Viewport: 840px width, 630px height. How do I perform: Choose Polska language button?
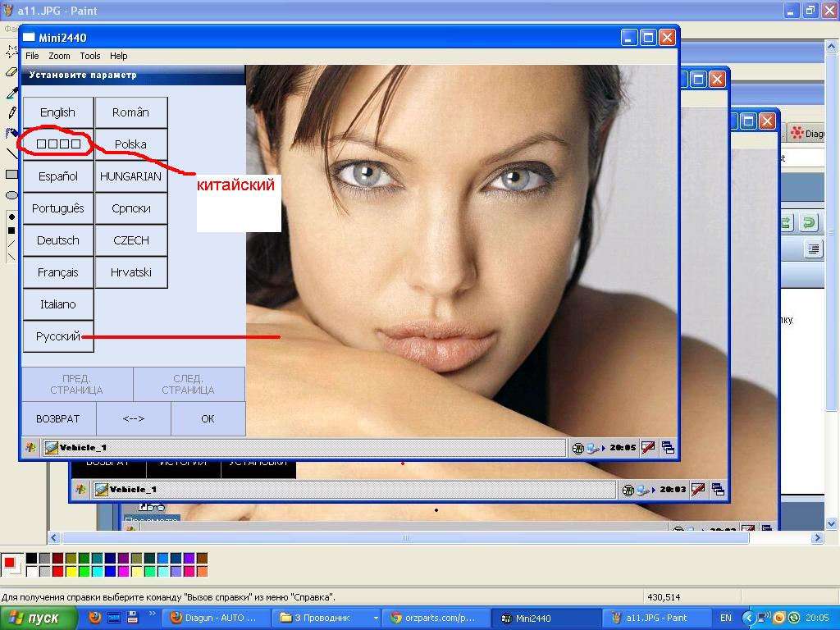pyautogui.click(x=131, y=144)
